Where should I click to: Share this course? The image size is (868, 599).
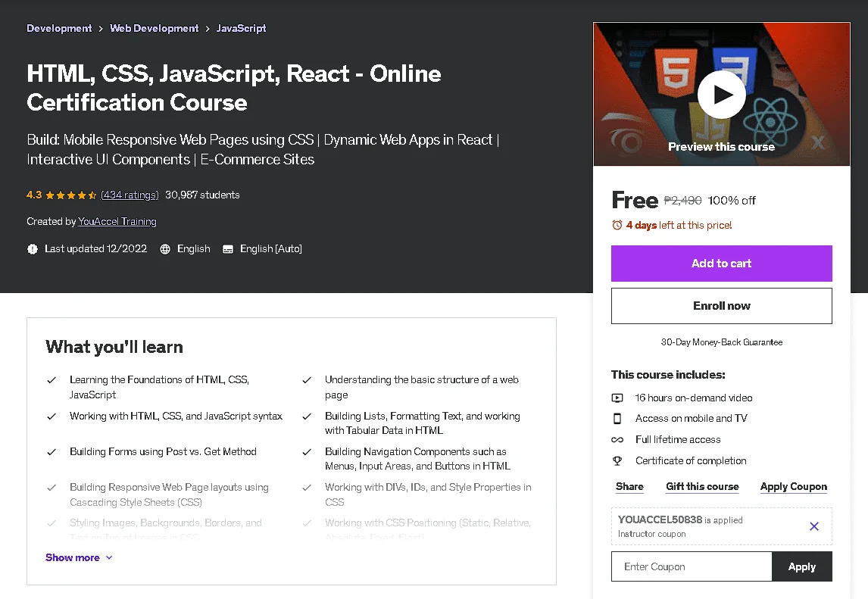[x=629, y=487]
